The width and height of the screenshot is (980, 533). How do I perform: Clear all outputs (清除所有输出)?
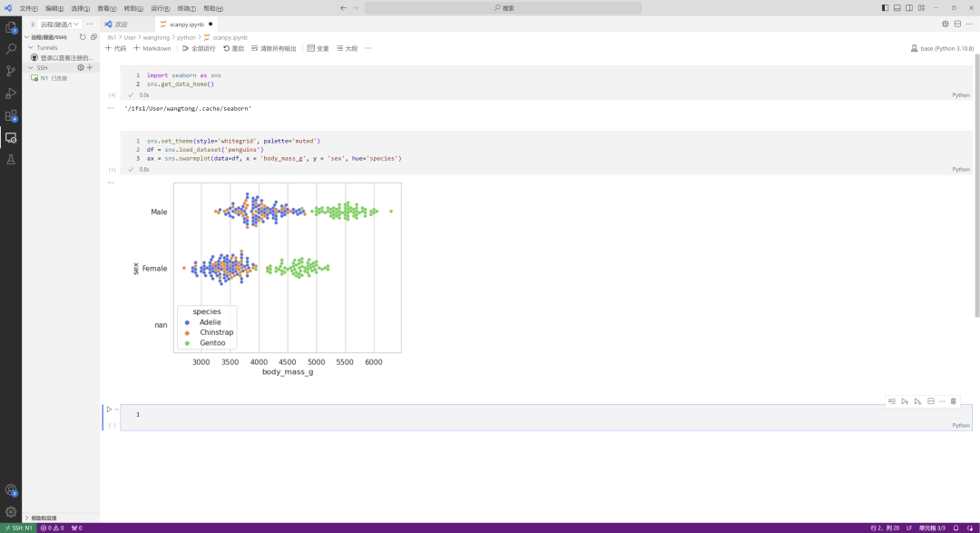[x=274, y=48]
